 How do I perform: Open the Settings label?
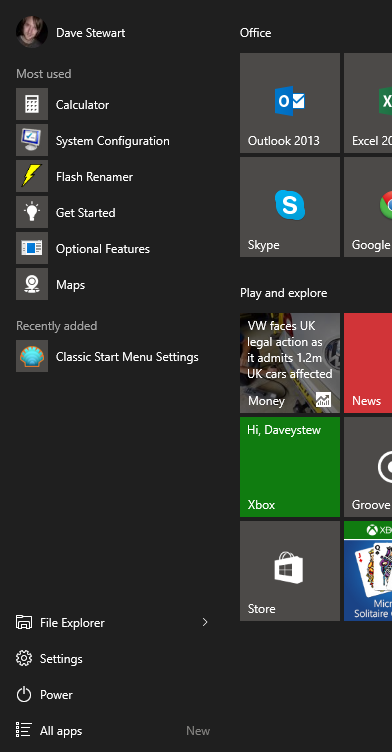[61, 659]
